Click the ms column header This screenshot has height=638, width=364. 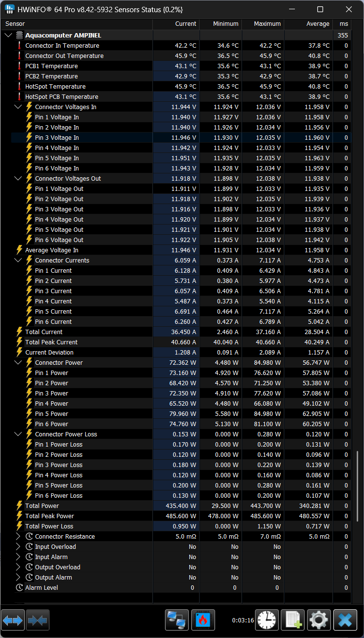tap(342, 24)
